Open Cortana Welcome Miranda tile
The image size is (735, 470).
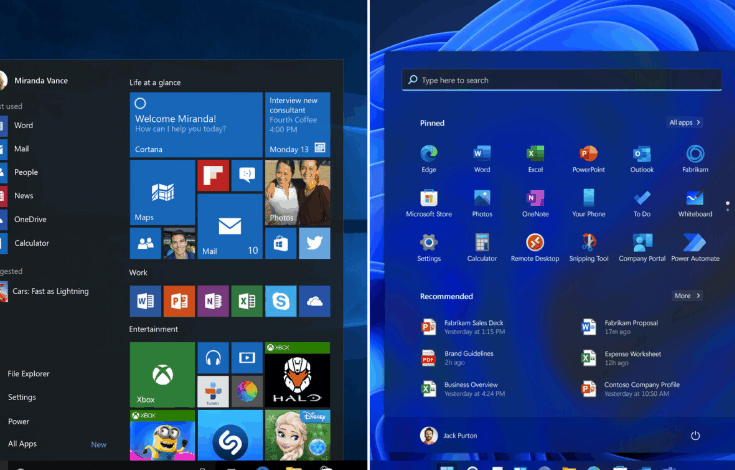coord(196,125)
